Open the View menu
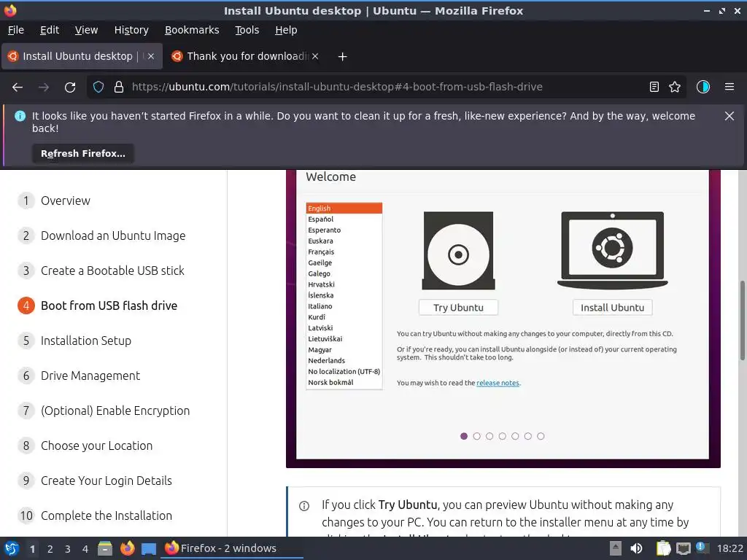 [86, 30]
